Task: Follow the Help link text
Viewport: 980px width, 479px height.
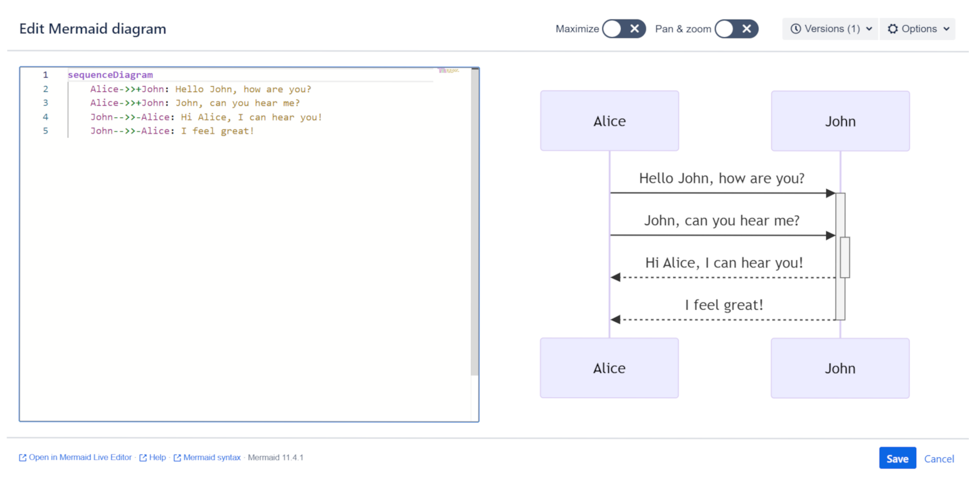Action: click(157, 457)
